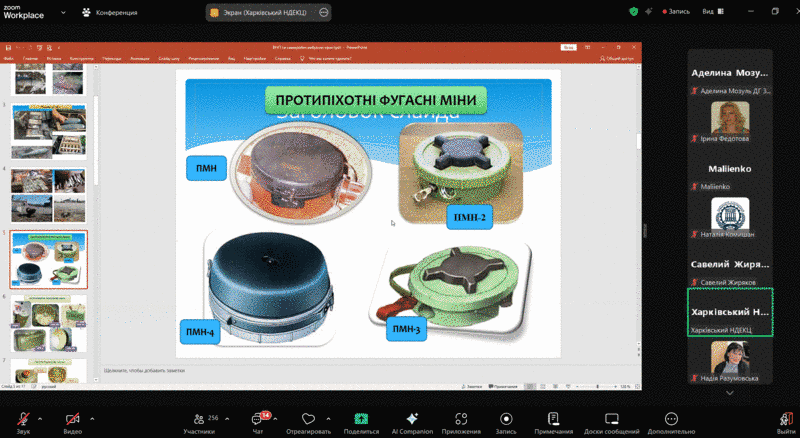The height and width of the screenshot is (438, 800).
Task: Click the red Запись recording indicator
Action: (676, 11)
